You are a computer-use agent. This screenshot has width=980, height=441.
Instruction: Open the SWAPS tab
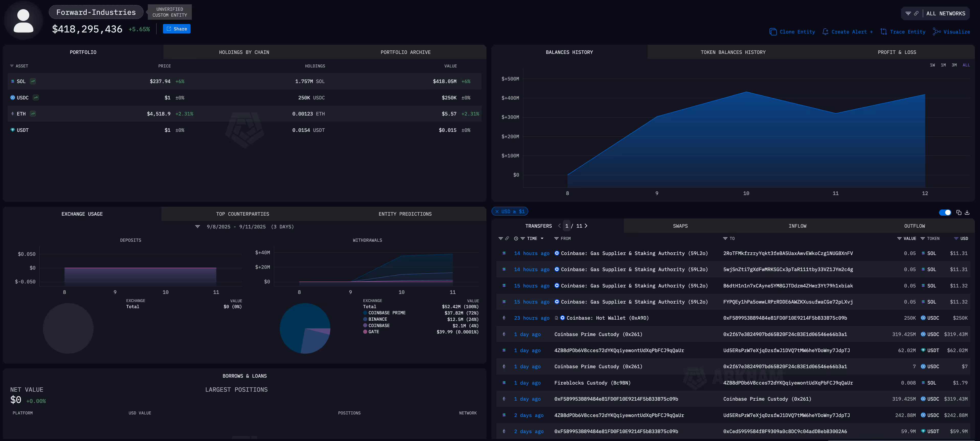pos(680,226)
